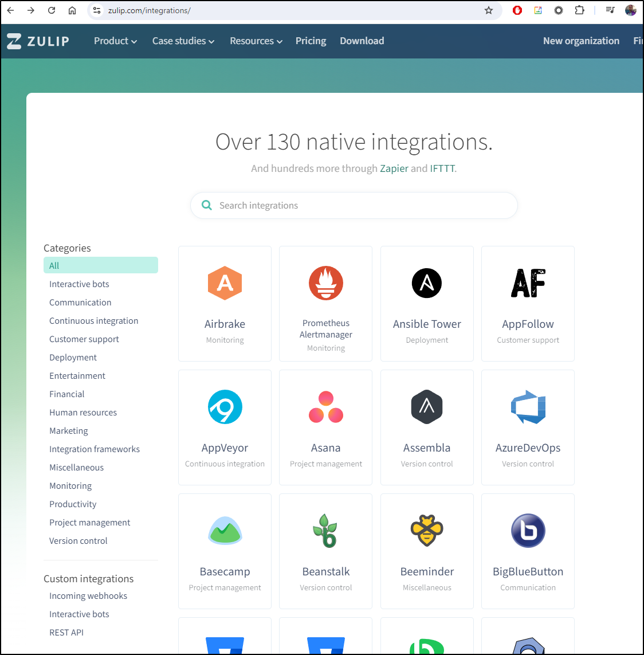The width and height of the screenshot is (644, 655).
Task: Open the Ansible Tower logo
Action: [x=427, y=283]
